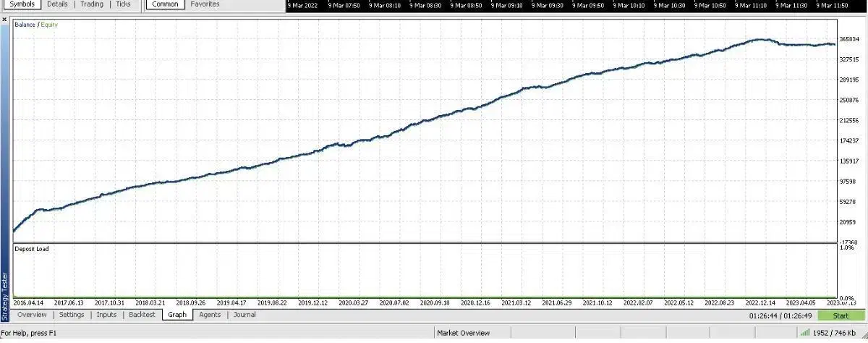This screenshot has height=343, width=868.
Task: Click the 174237 axis value
Action: [848, 140]
